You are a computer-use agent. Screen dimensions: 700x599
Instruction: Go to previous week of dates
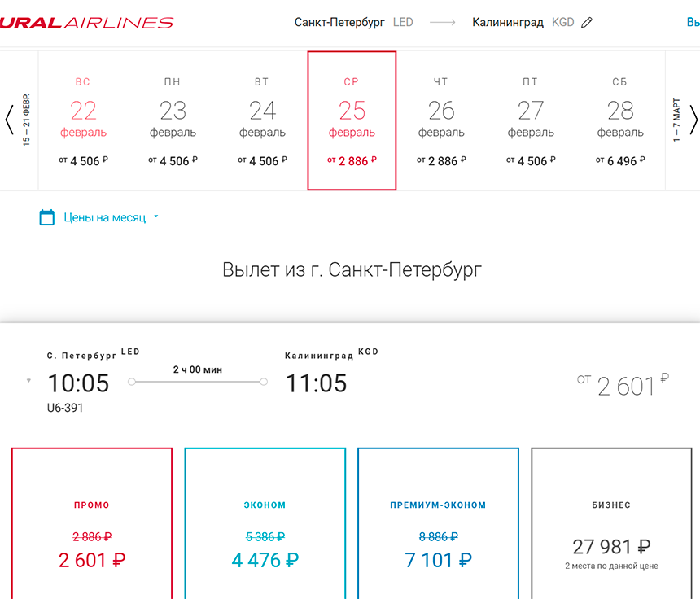[x=10, y=120]
